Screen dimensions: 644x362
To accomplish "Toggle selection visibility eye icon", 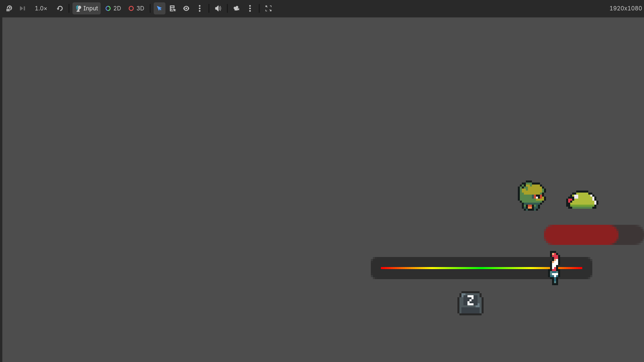I will coord(186,8).
